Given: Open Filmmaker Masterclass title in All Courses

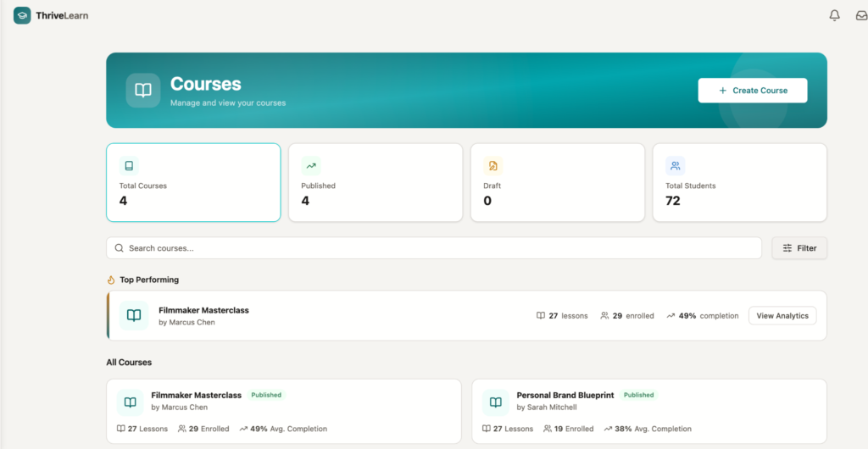Looking at the screenshot, I should tap(196, 396).
